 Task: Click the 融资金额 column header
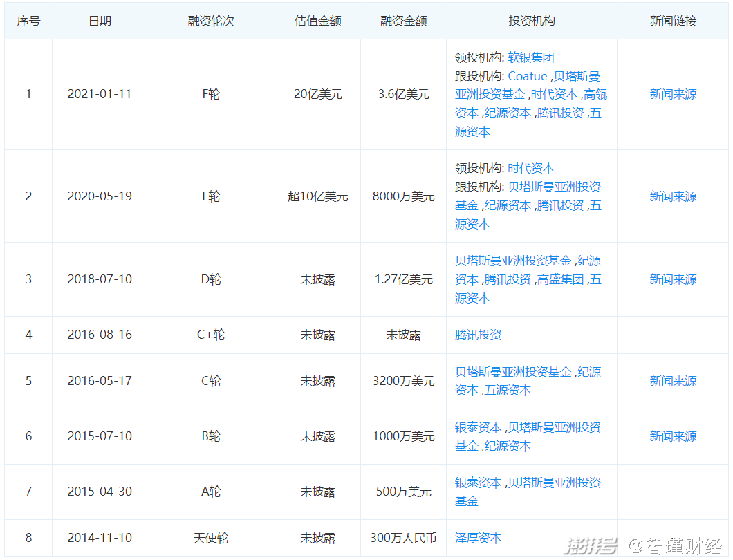[403, 21]
